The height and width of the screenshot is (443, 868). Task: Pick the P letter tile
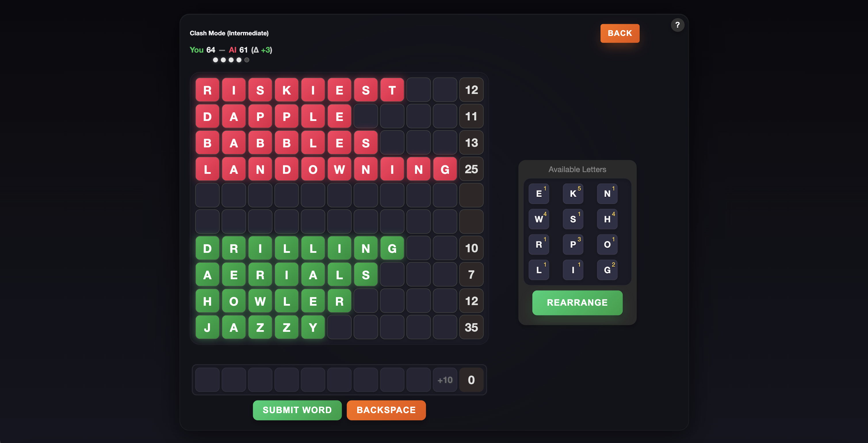coord(573,244)
